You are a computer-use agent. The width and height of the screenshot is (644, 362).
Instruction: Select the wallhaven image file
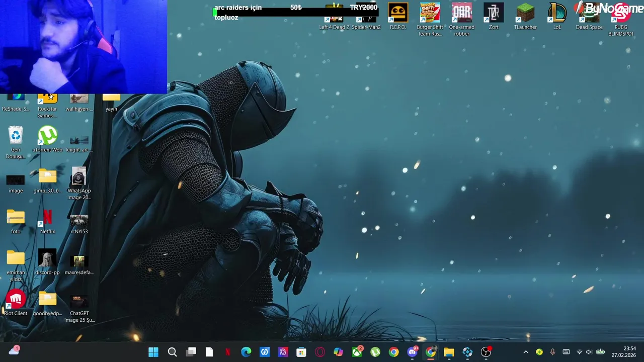pos(79,103)
